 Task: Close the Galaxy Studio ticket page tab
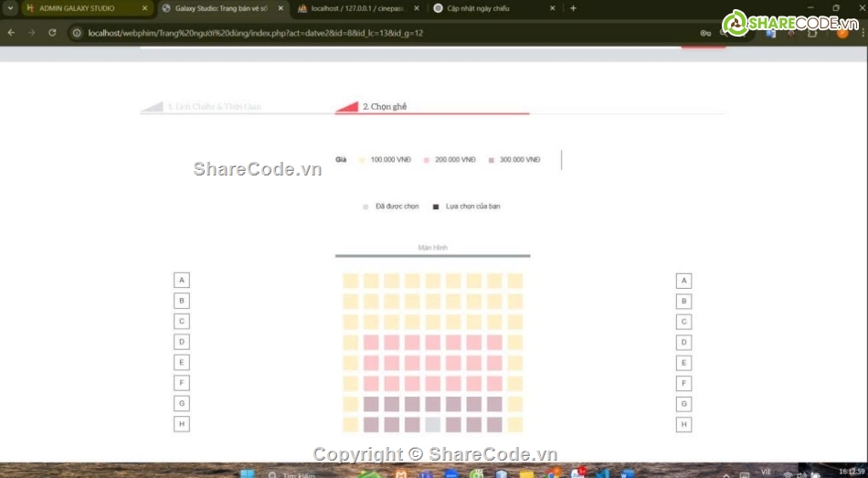[x=281, y=8]
